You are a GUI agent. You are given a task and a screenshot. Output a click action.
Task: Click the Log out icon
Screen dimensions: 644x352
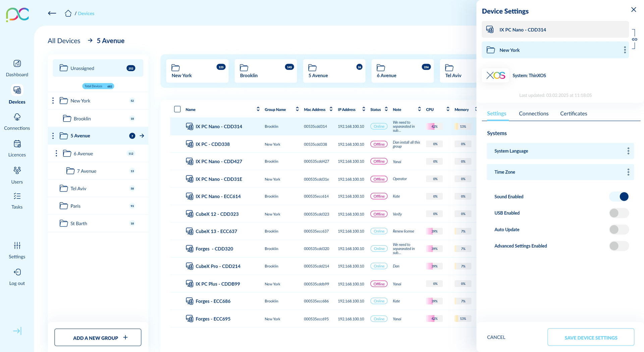point(17,272)
